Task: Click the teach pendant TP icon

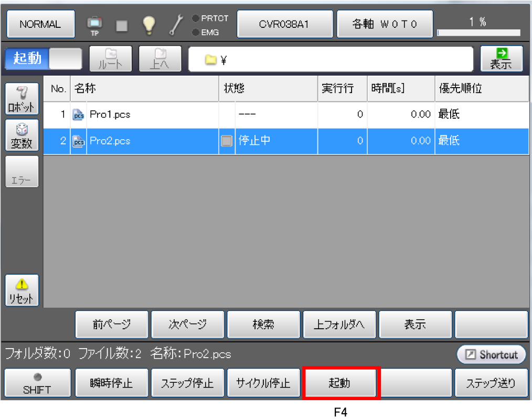Action: [x=95, y=24]
